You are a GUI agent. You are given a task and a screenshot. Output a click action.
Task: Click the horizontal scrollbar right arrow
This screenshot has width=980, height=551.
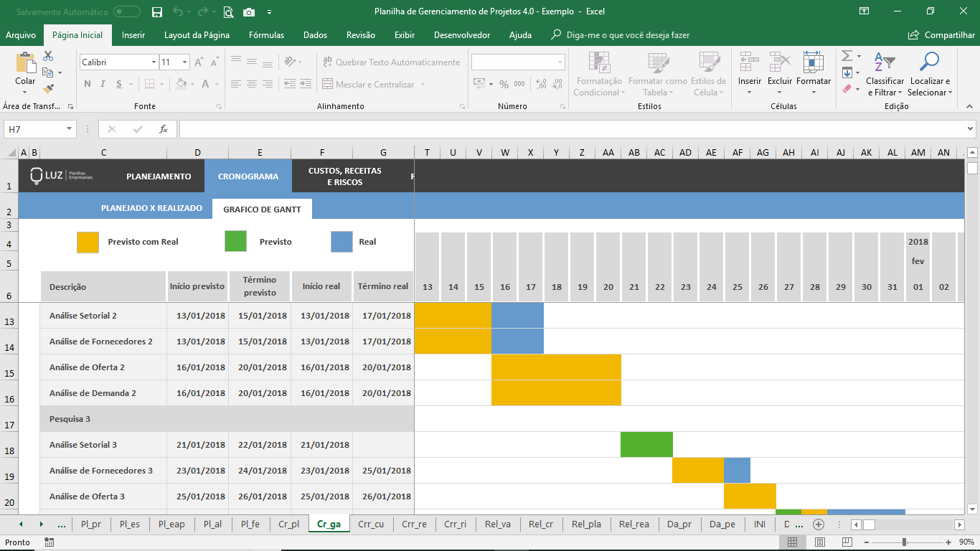click(x=959, y=524)
